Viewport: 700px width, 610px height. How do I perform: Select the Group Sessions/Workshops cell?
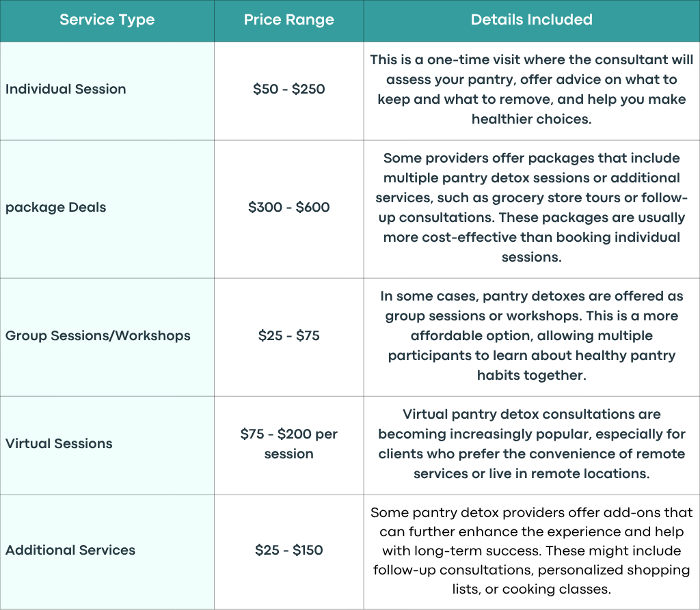click(107, 337)
